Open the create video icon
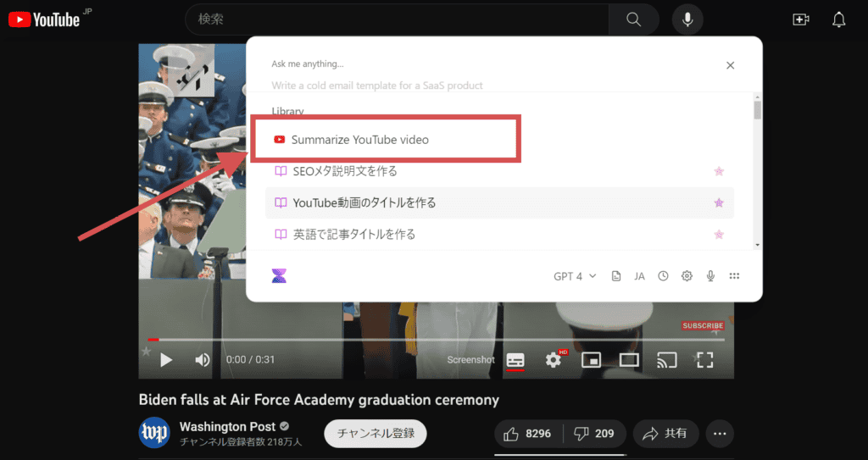Screen dimensions: 868x460 click(x=801, y=19)
